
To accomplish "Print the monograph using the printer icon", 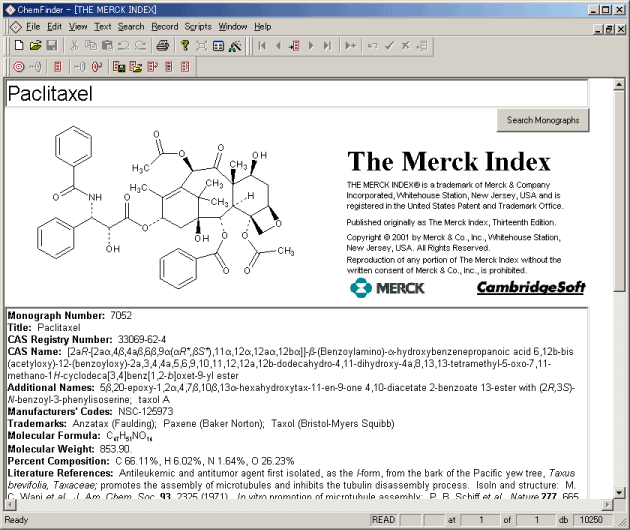I will click(163, 45).
